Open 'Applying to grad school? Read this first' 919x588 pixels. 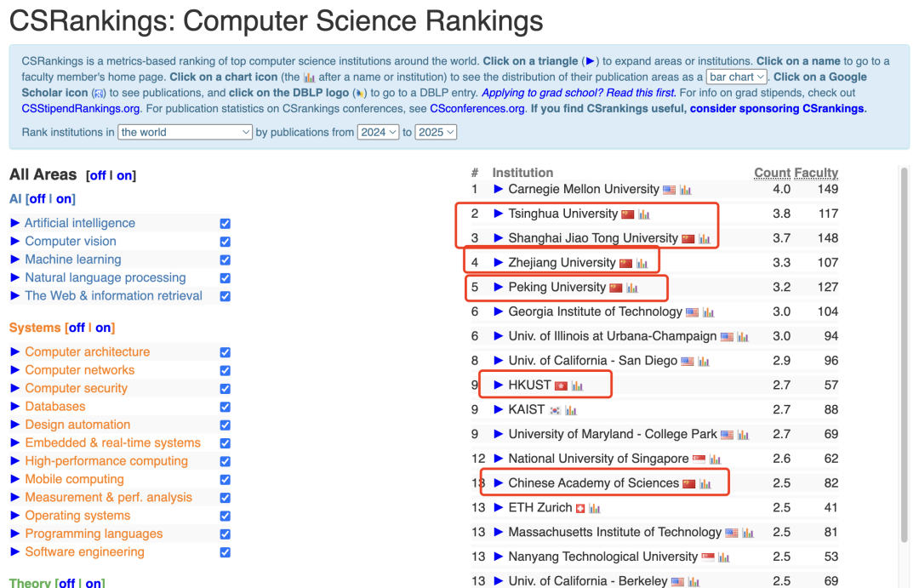point(579,93)
